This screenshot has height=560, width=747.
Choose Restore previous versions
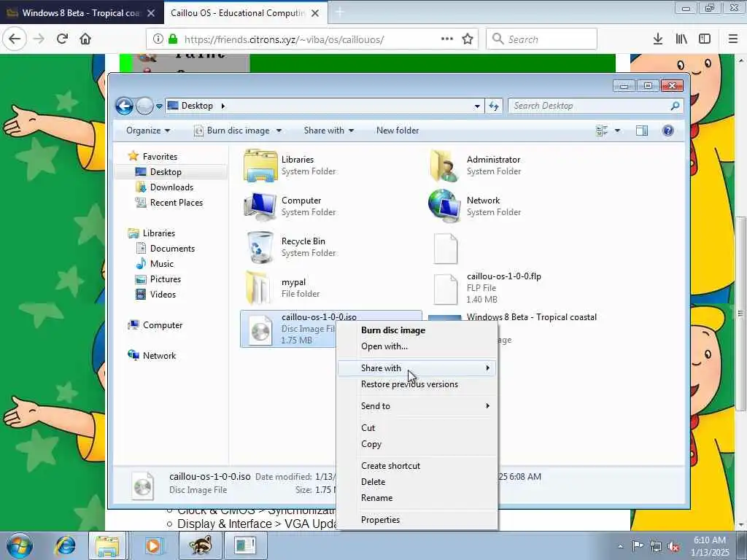coord(409,384)
